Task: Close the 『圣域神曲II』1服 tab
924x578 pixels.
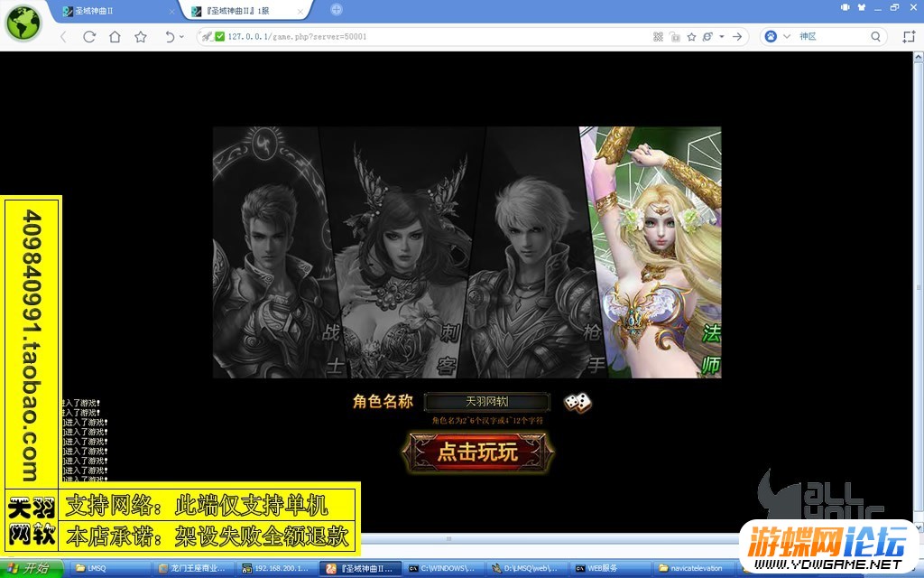Action: (x=300, y=11)
